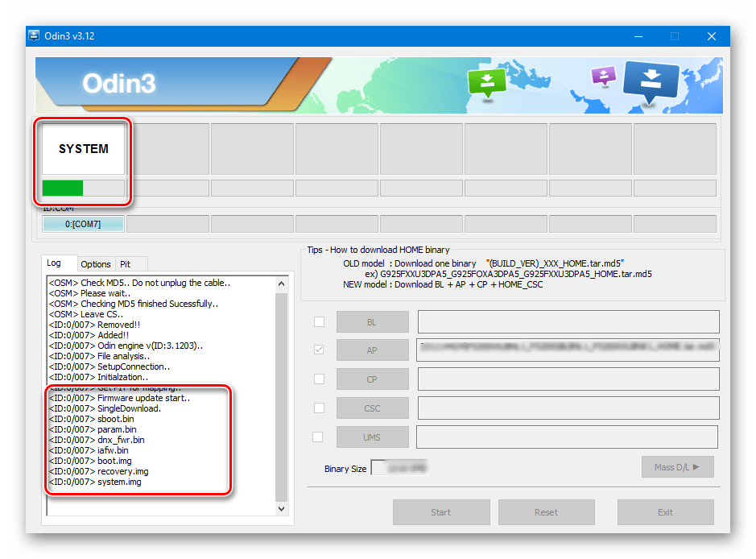The height and width of the screenshot is (559, 756).
Task: Click the Binary Size field
Action: coord(399,468)
